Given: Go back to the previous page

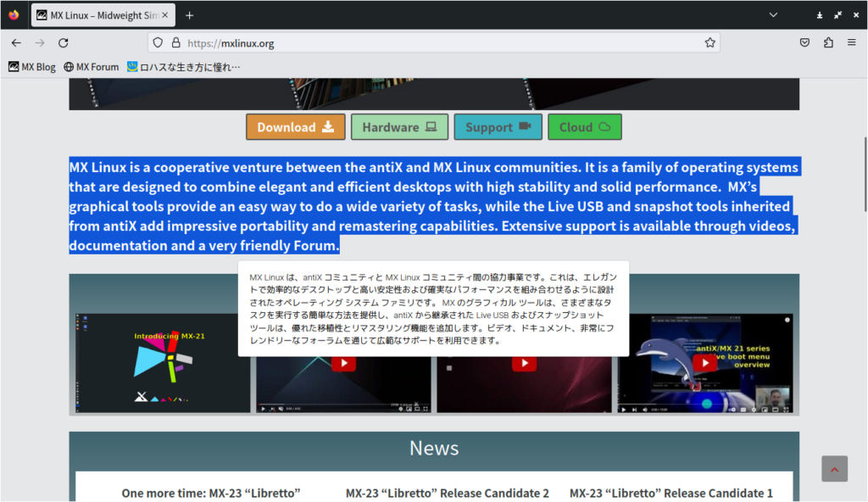Looking at the screenshot, I should pyautogui.click(x=16, y=42).
